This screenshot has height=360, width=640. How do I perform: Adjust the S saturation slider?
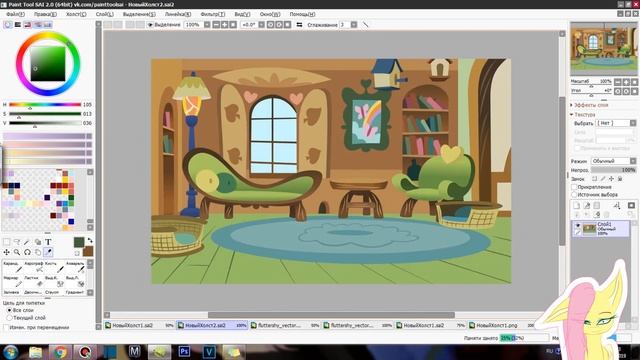[45, 114]
